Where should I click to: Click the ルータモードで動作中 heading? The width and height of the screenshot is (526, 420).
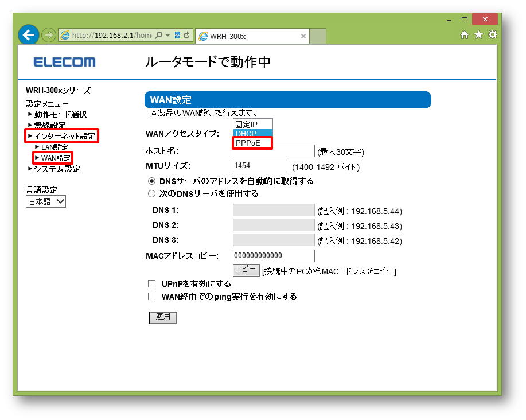[208, 62]
